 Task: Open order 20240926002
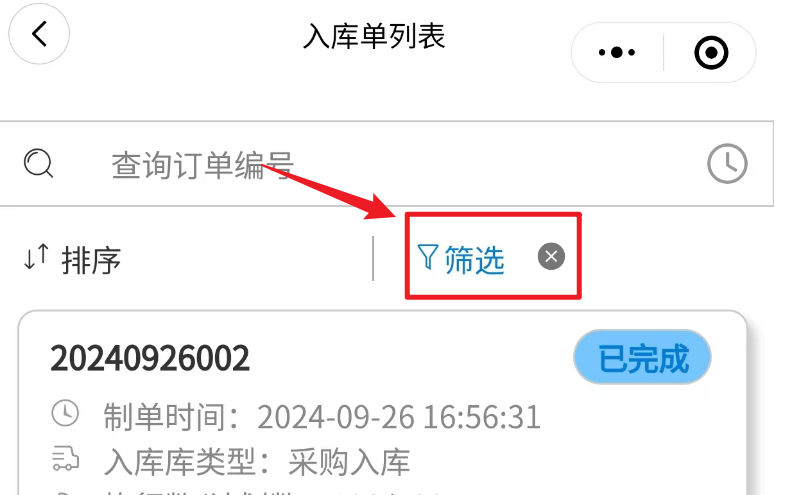click(x=150, y=359)
